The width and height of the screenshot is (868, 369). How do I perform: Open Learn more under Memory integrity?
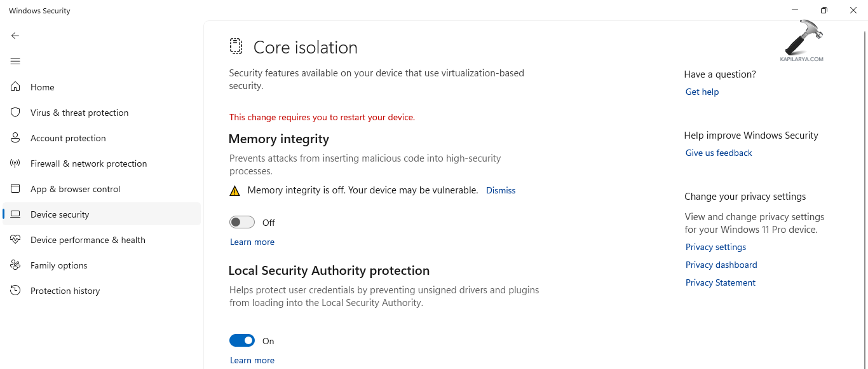[x=252, y=242]
